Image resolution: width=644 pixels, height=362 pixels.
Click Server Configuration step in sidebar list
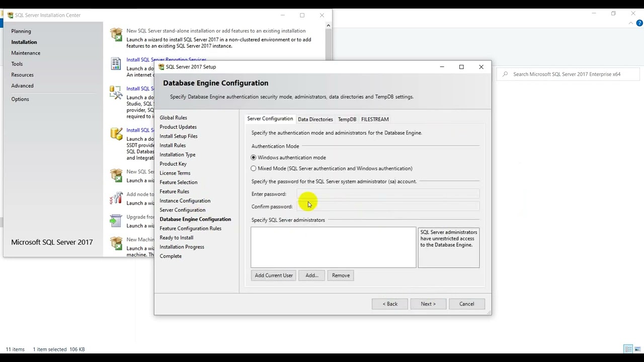point(183,210)
